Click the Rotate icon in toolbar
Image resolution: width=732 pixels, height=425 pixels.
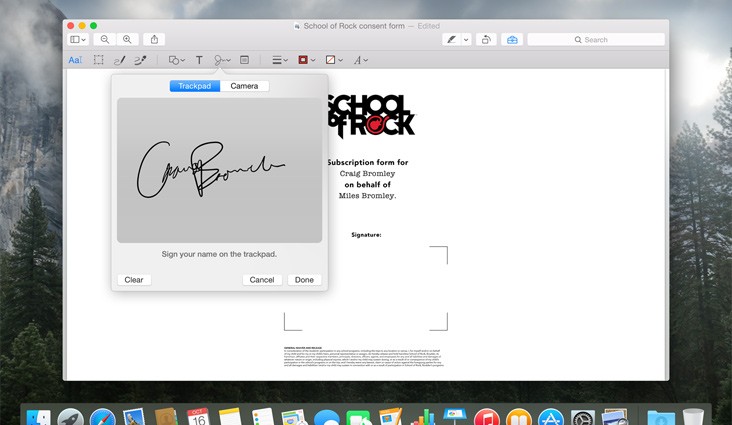point(485,39)
